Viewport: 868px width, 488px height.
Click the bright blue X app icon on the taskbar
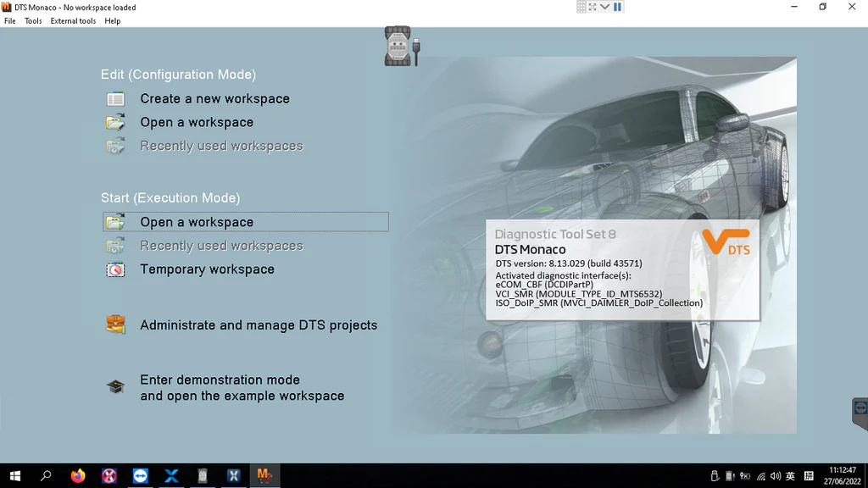[171, 476]
